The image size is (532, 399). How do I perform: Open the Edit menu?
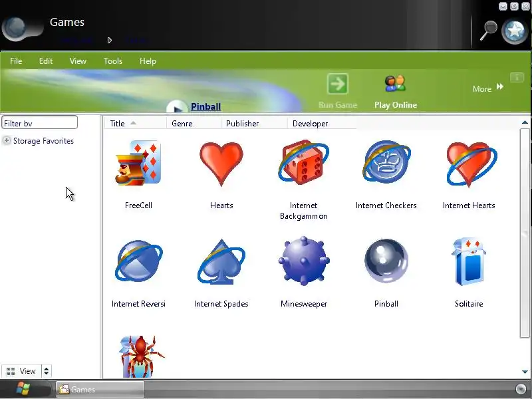(x=46, y=61)
